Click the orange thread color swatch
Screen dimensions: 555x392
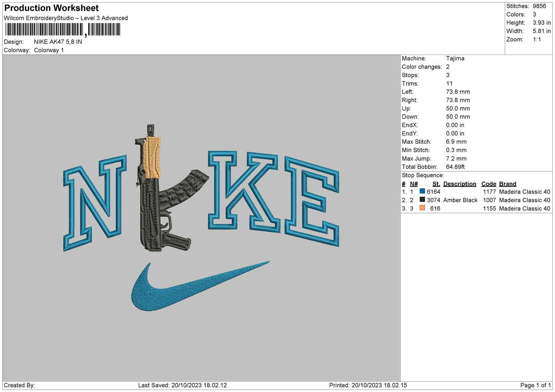click(422, 208)
